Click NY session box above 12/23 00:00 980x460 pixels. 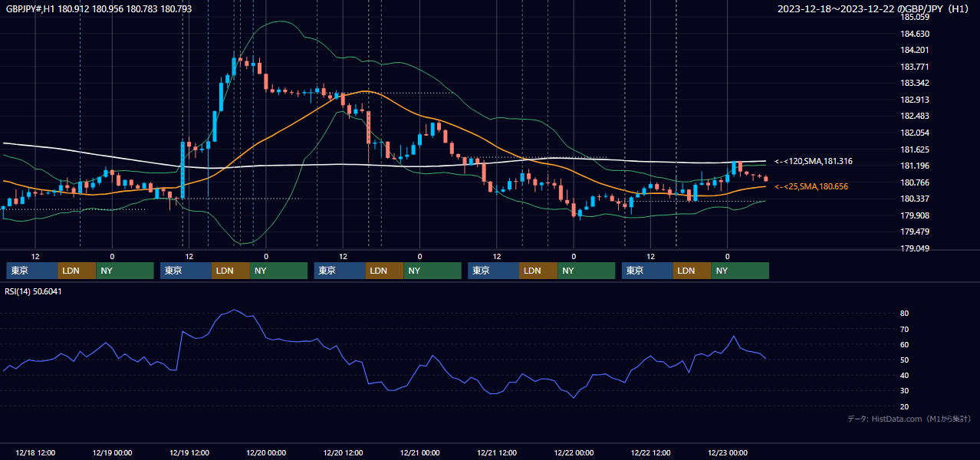pyautogui.click(x=741, y=271)
